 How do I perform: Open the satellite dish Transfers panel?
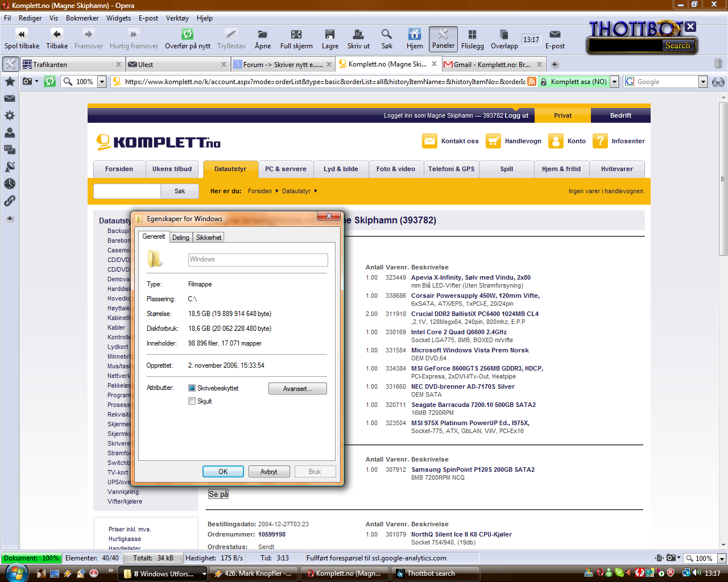pos(10,167)
